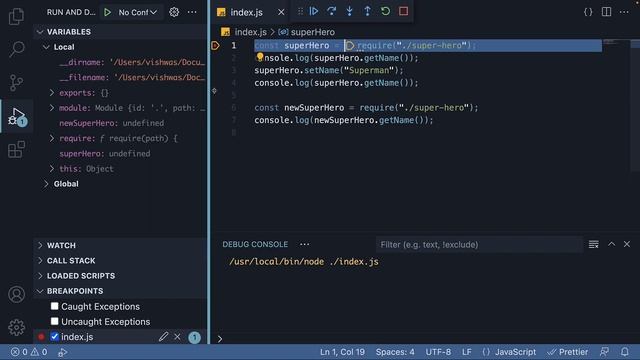
Task: Open launch.json via gear icon
Action: coord(174,12)
